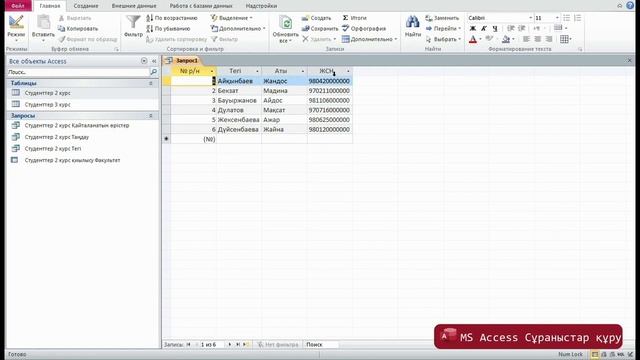The width and height of the screenshot is (640, 360).
Task: Open № р/н column dropdown arrow
Action: (212, 71)
